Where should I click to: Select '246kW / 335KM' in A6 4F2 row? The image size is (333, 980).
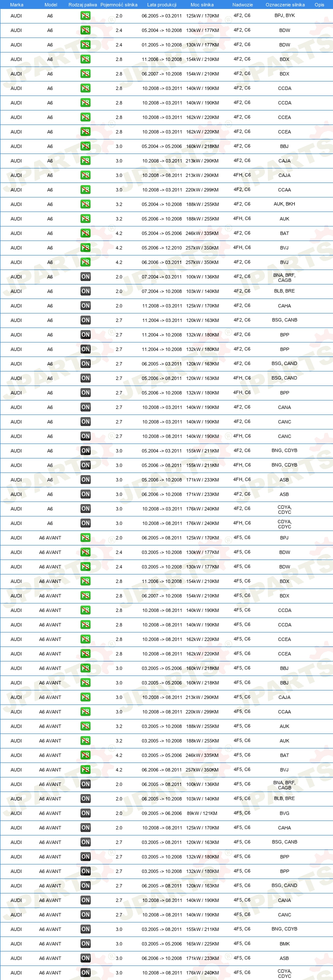tap(202, 233)
